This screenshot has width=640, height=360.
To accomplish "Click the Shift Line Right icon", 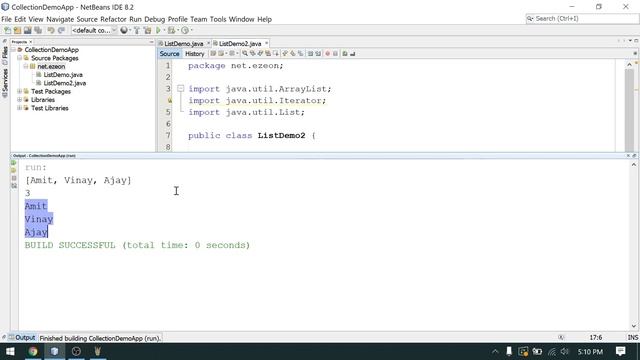I will (x=318, y=53).
